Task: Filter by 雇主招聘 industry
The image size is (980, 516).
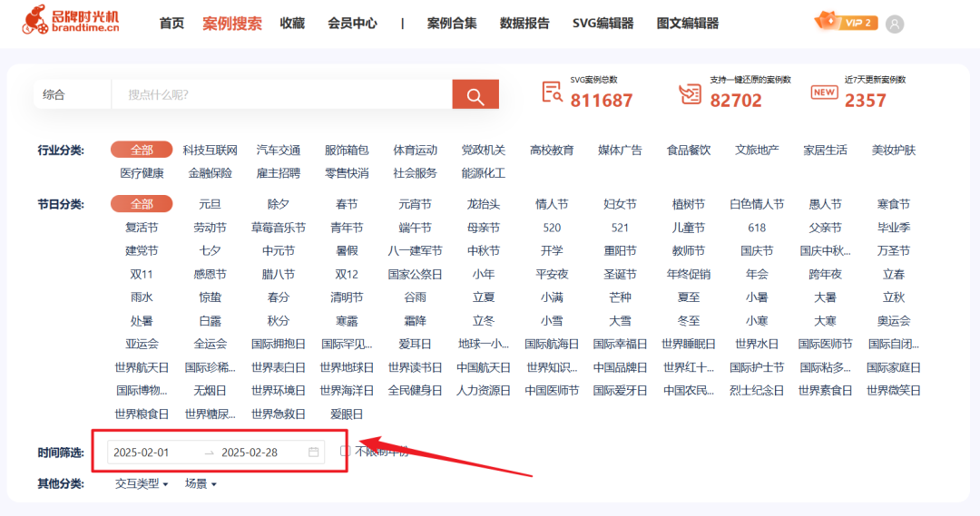Action: point(279,173)
